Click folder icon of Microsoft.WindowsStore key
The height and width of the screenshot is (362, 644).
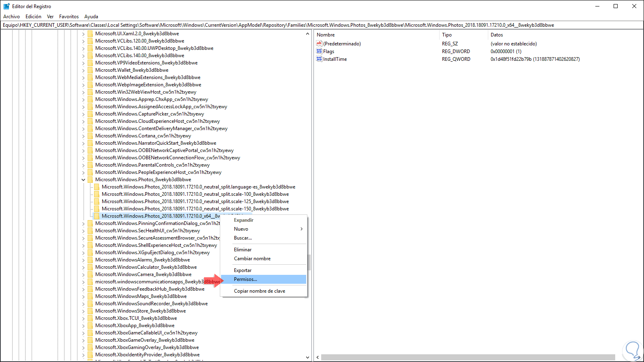[90, 311]
